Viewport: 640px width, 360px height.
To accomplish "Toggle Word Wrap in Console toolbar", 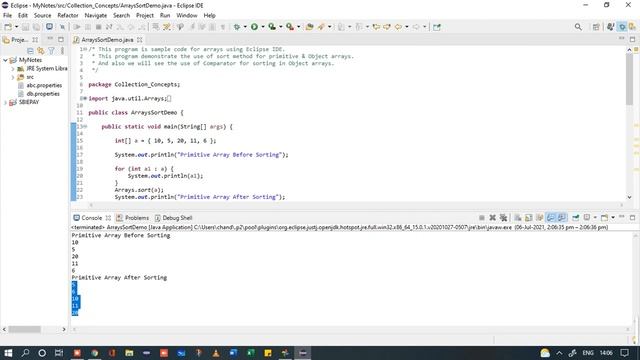I will coord(540,218).
